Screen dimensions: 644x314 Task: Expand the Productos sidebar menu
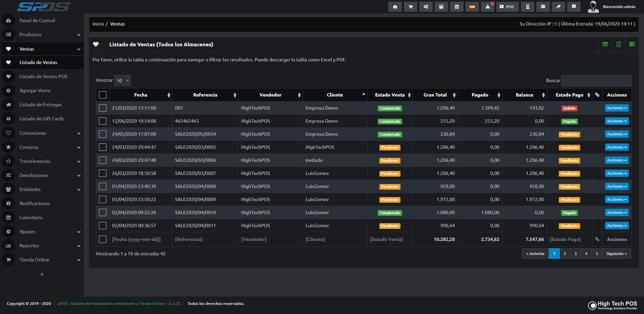click(42, 35)
